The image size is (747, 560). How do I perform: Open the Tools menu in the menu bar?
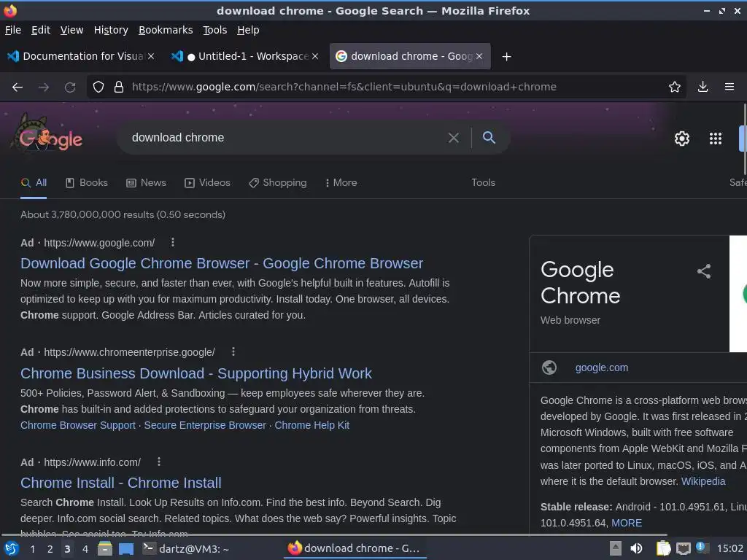215,30
